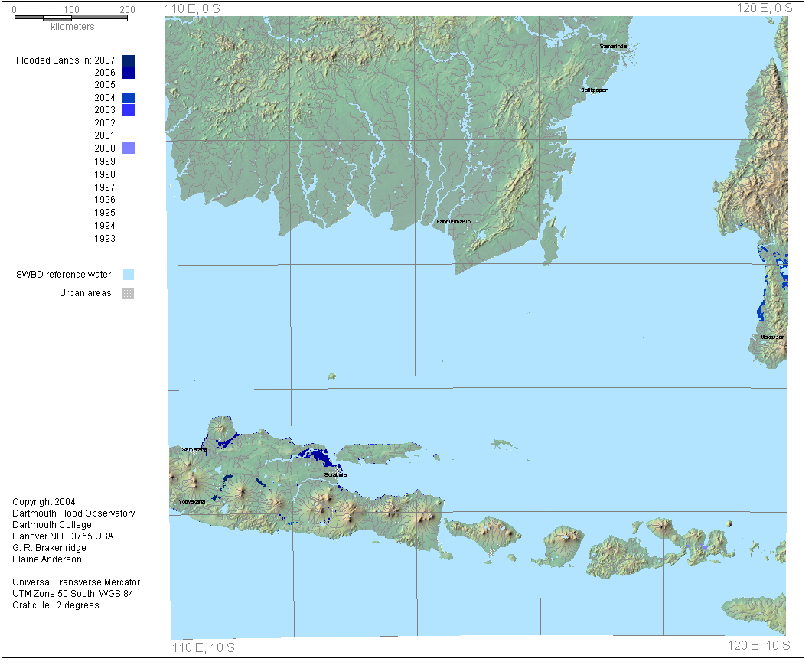Select the Surabaya city label
The image size is (812, 665).
[335, 474]
